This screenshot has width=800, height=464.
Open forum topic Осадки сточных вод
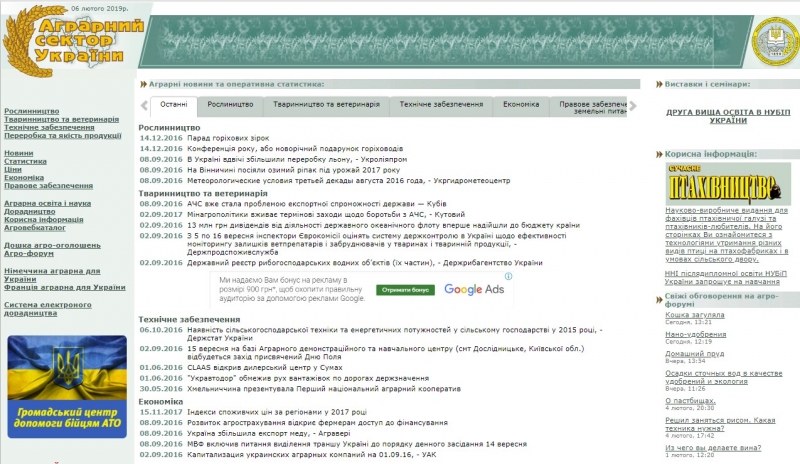[x=723, y=377]
